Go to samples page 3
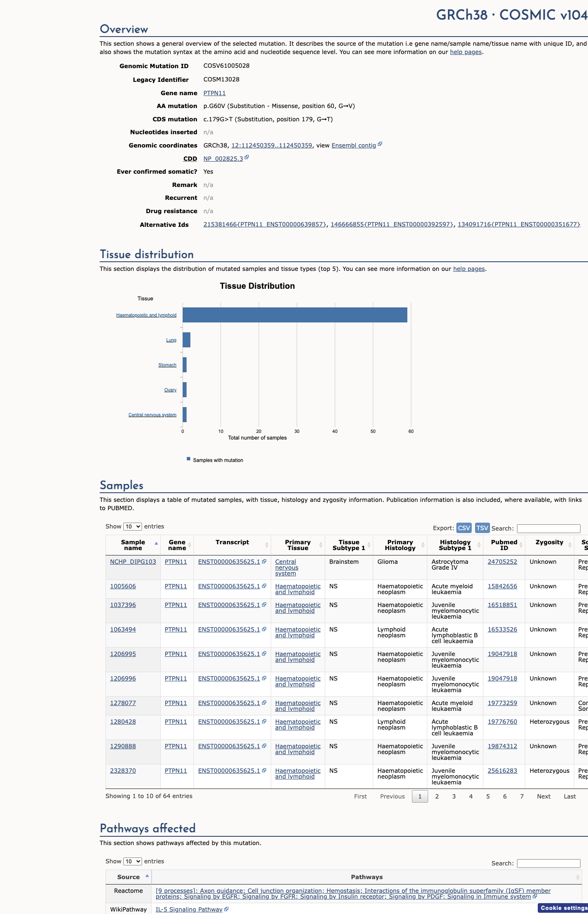 pyautogui.click(x=454, y=796)
